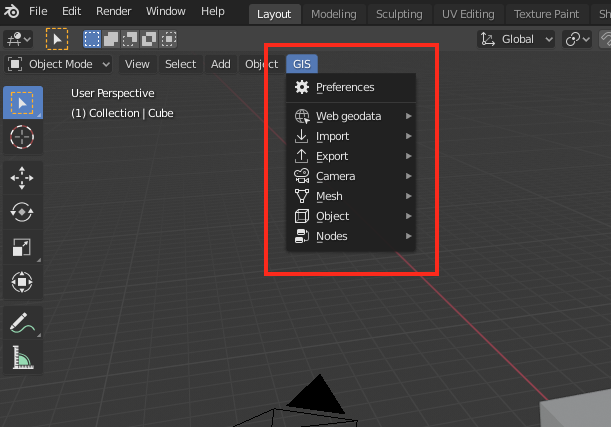The width and height of the screenshot is (611, 427).
Task: Choose the Set New Selection mode
Action: pyautogui.click(x=92, y=39)
